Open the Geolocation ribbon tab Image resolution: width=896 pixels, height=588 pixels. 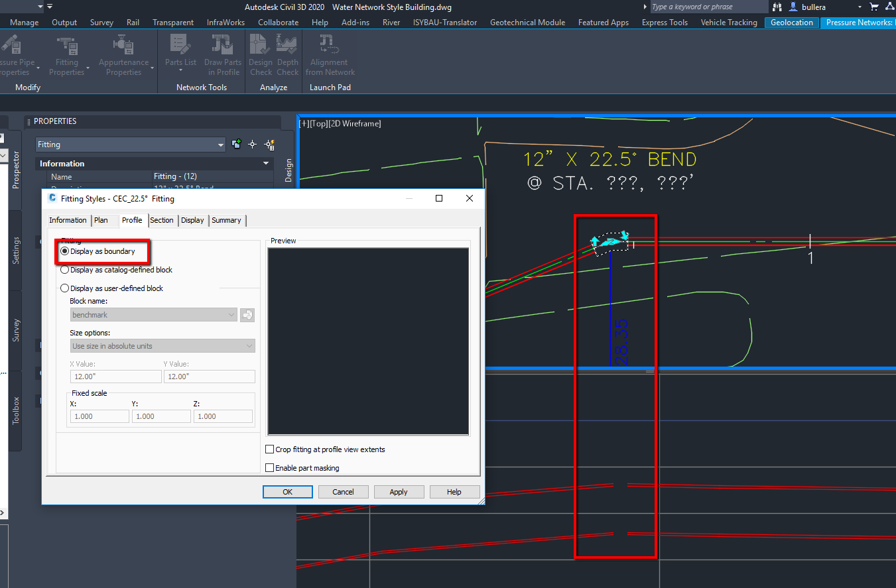point(792,23)
